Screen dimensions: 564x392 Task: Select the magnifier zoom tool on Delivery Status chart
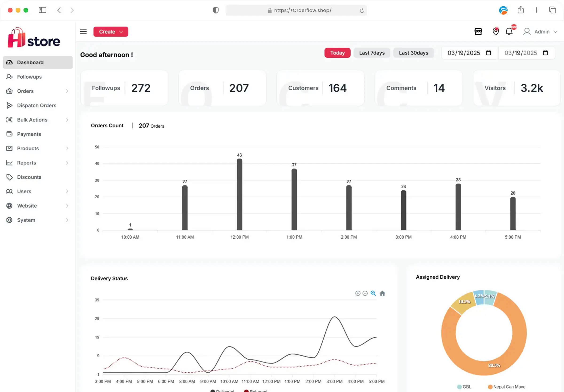pos(373,293)
